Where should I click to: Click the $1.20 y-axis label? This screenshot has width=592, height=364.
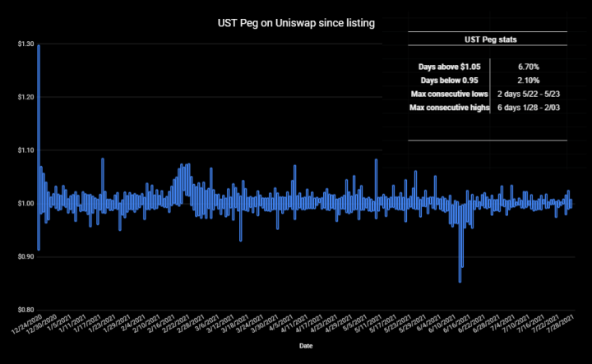[x=26, y=97]
